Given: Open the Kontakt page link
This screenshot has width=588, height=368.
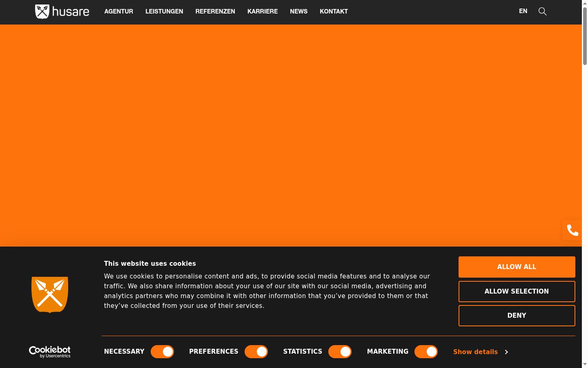Looking at the screenshot, I should (334, 11).
